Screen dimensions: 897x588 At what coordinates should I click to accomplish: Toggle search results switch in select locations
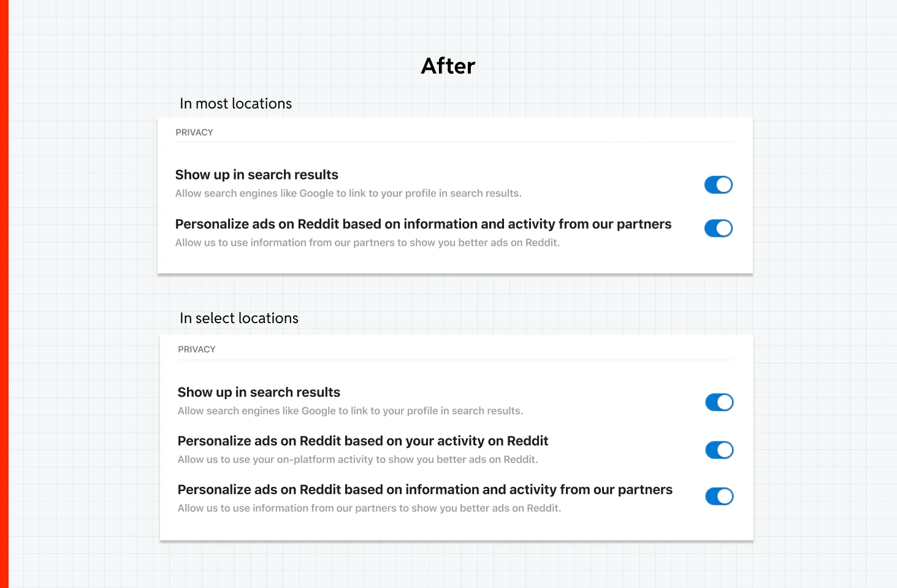719,402
